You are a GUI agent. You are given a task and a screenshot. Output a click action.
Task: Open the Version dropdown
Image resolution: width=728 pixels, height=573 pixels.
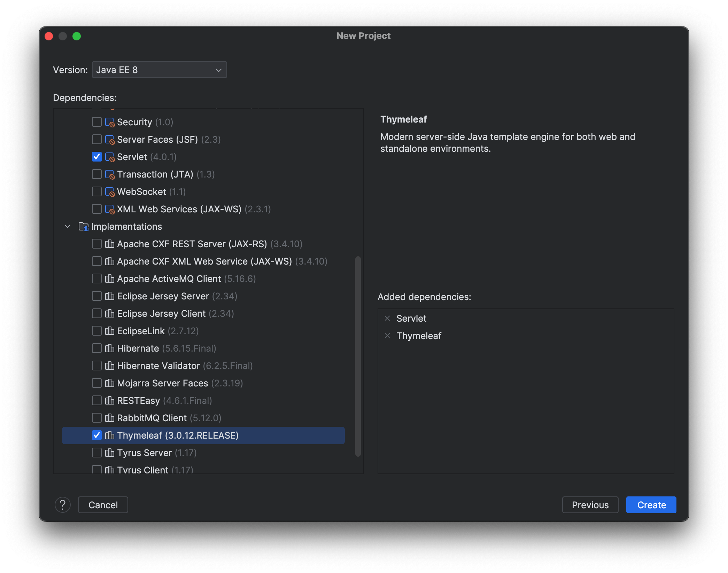click(159, 70)
